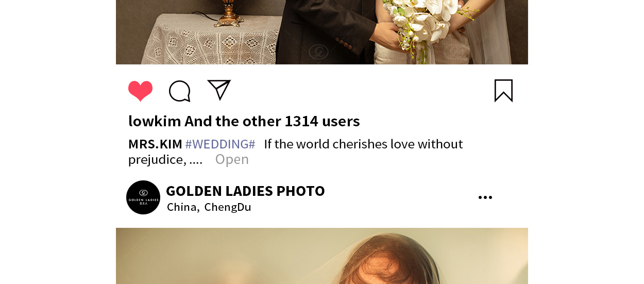Show the other 1314 users who liked

[x=272, y=122]
